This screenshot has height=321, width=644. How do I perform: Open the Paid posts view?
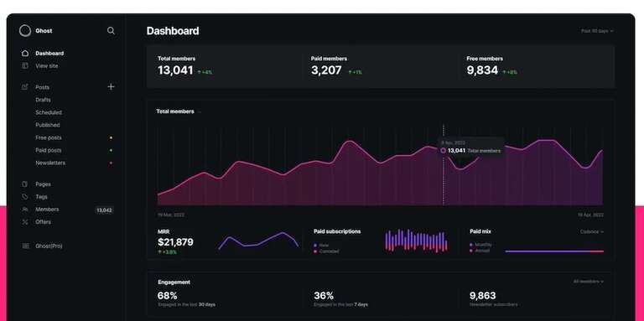(x=49, y=150)
